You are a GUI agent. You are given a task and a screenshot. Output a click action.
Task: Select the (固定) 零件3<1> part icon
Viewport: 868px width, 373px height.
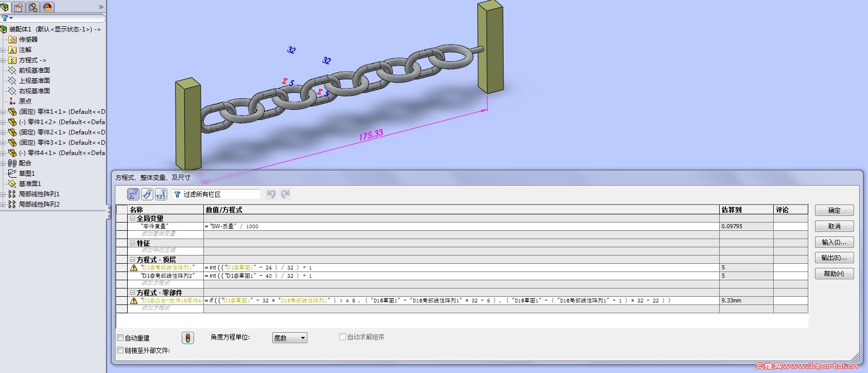(13, 143)
